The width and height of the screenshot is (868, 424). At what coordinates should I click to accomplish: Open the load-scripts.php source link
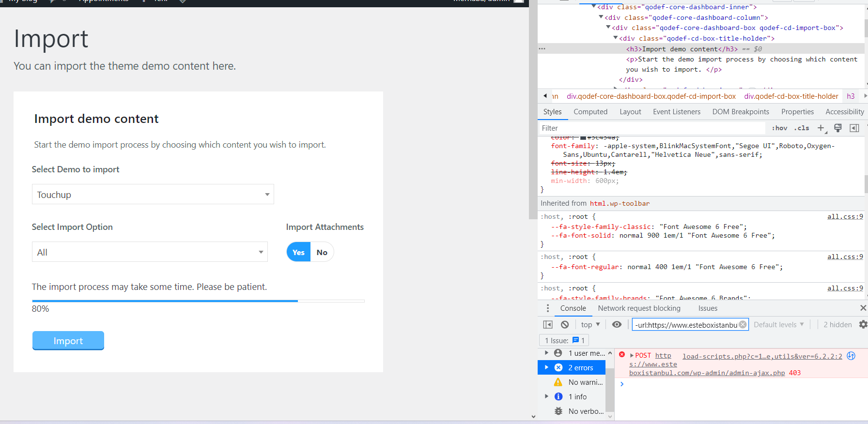[x=762, y=356]
